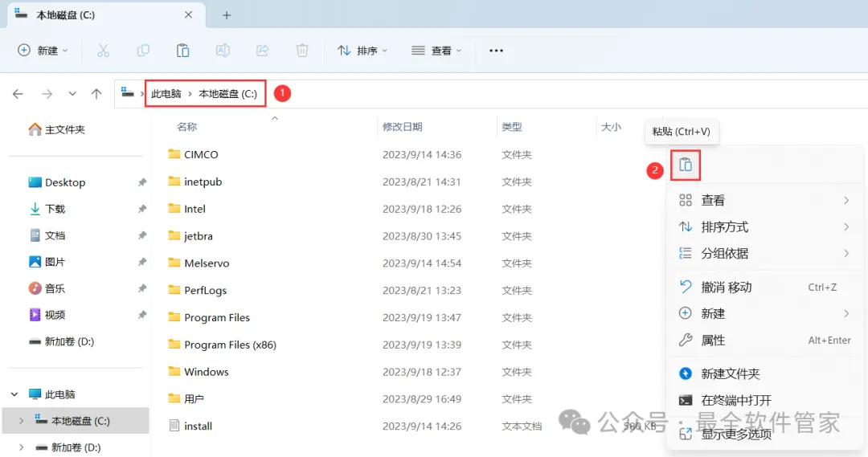Collapse the 此电脑 tree node
868x457 pixels.
click(14, 394)
